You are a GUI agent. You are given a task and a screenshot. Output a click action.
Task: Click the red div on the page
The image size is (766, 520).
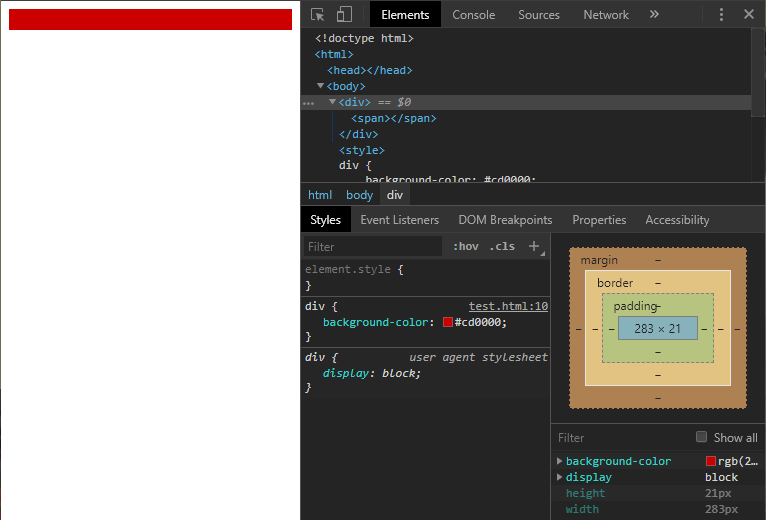click(x=150, y=20)
